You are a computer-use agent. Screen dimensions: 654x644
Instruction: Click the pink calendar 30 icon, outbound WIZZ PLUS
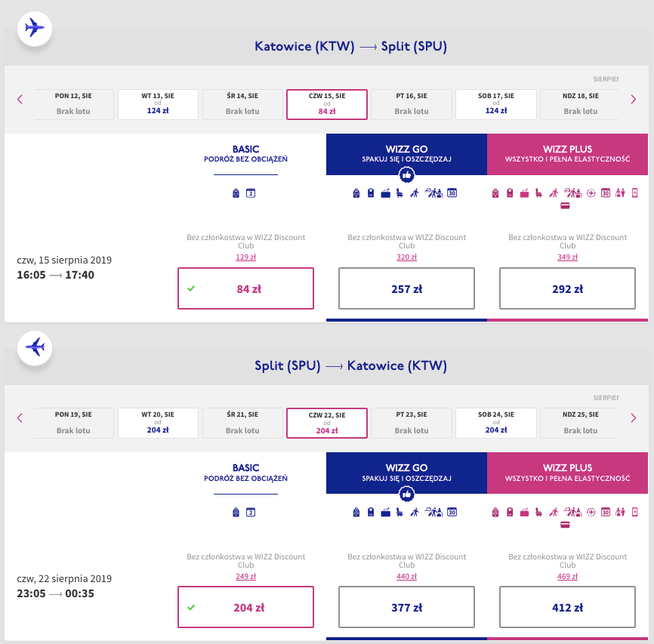pos(606,193)
